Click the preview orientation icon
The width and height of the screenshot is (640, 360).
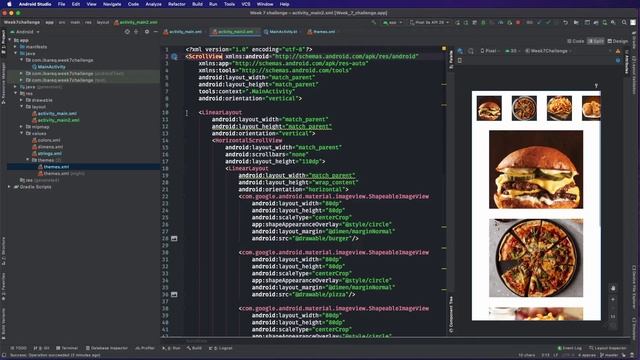471,51
